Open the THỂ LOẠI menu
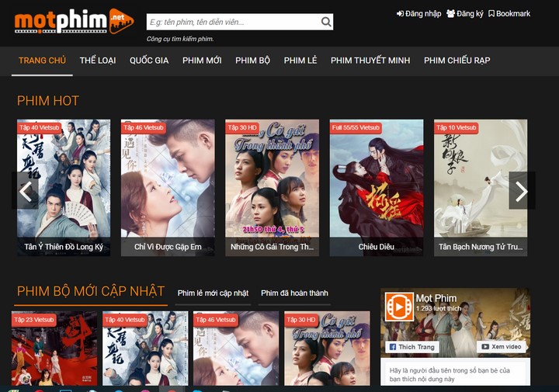Viewport: 559px width, 392px height. click(98, 61)
